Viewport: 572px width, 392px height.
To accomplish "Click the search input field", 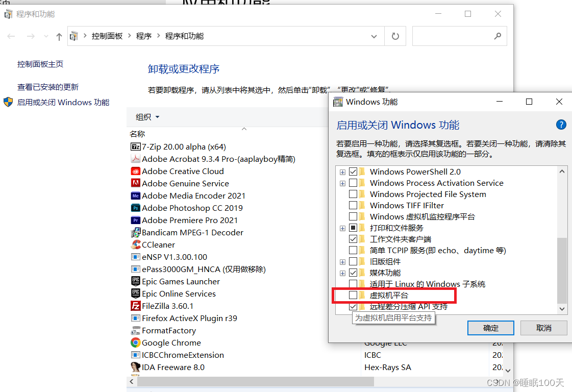I will pos(453,36).
